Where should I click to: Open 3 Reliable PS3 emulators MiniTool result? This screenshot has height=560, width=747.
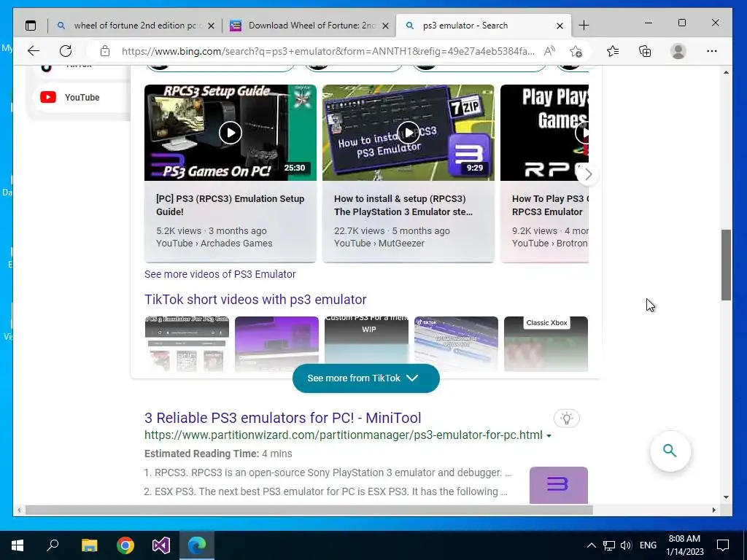[x=282, y=418]
